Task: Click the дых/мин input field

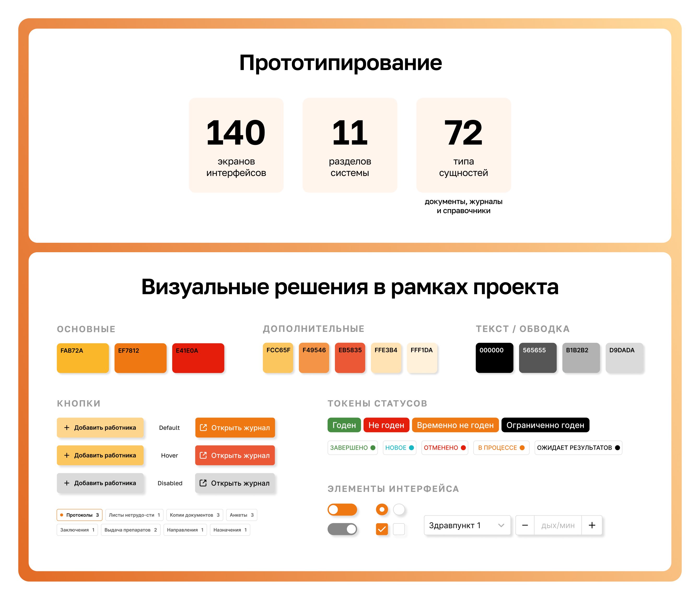Action: click(557, 525)
